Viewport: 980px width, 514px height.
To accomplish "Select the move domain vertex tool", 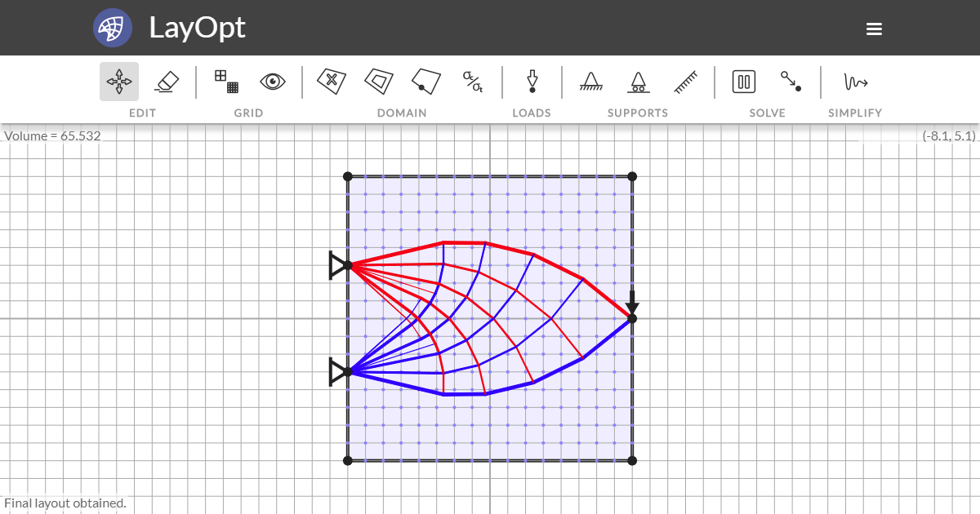I will point(425,82).
